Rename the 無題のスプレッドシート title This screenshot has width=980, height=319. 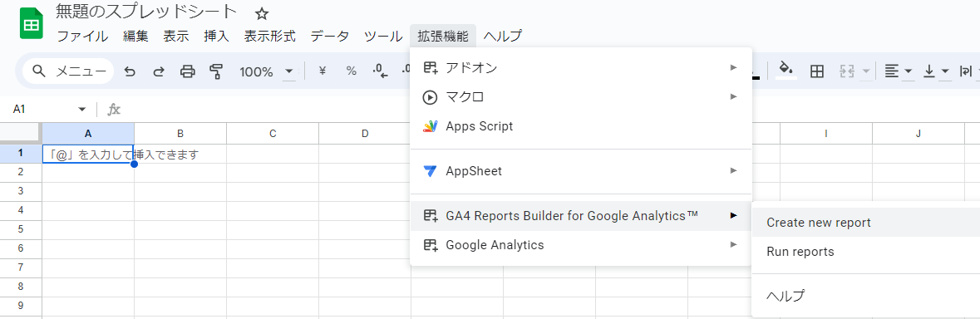tap(146, 12)
